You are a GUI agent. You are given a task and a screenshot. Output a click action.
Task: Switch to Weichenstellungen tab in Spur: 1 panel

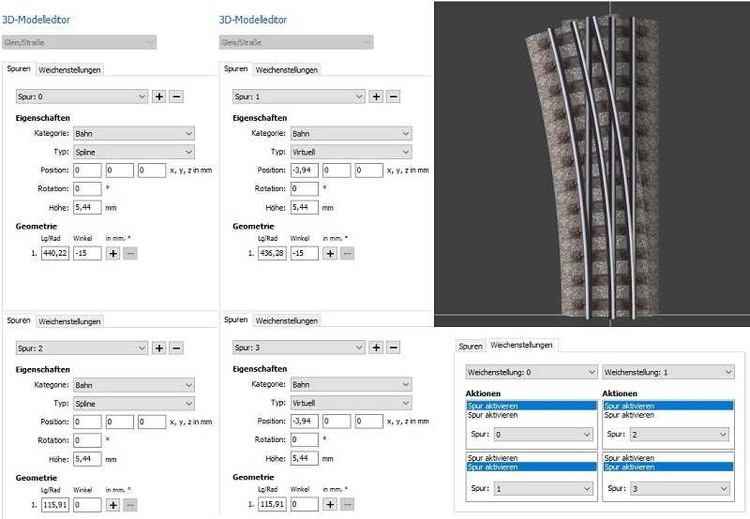pos(287,70)
